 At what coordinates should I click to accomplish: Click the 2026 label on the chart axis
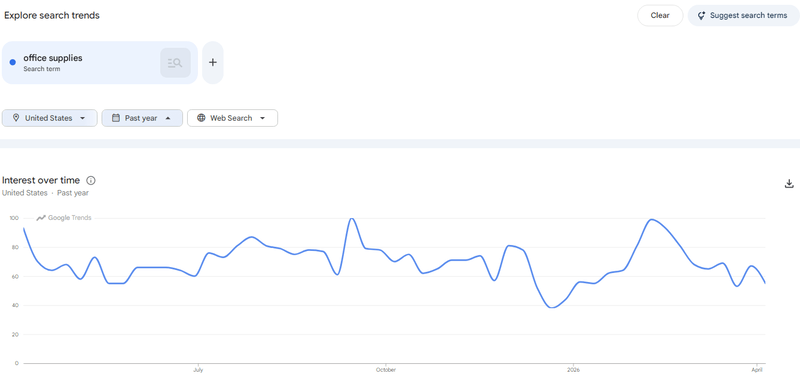(573, 370)
